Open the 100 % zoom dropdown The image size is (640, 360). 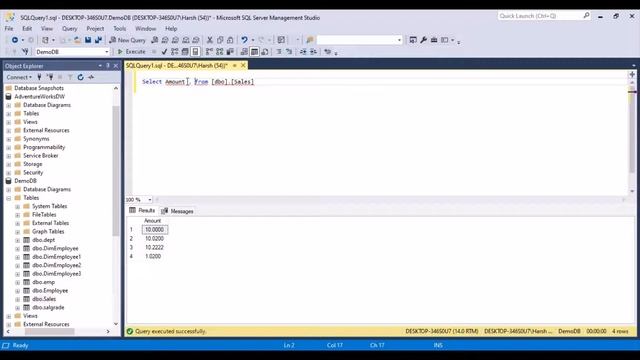tap(150, 200)
